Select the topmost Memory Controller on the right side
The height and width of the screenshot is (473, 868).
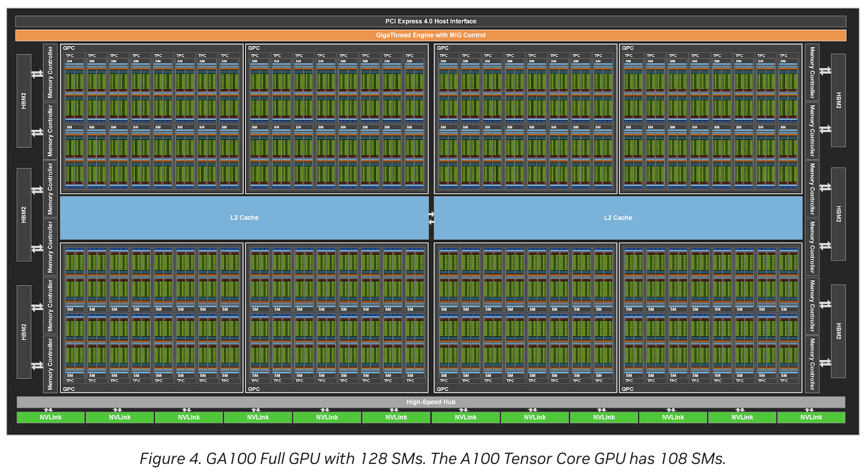coord(812,73)
